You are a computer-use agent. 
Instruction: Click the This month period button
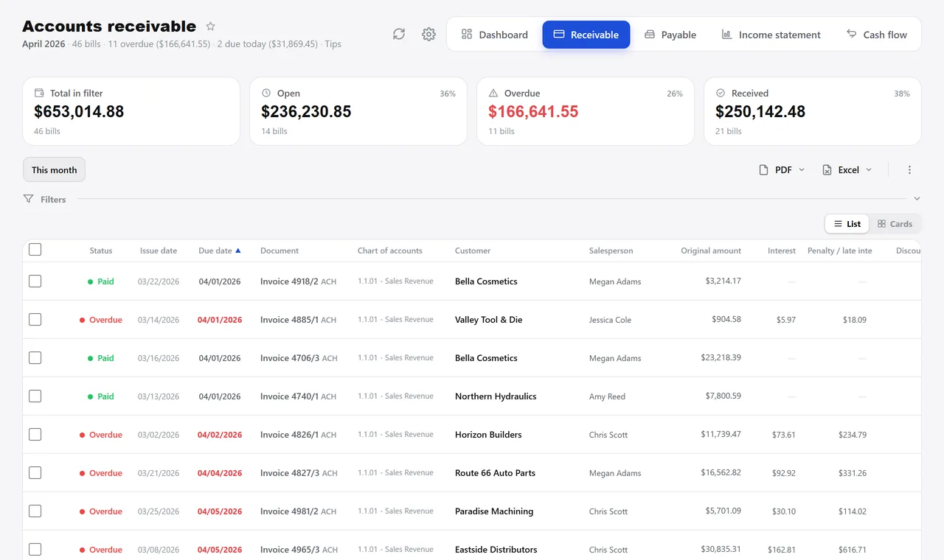[55, 169]
